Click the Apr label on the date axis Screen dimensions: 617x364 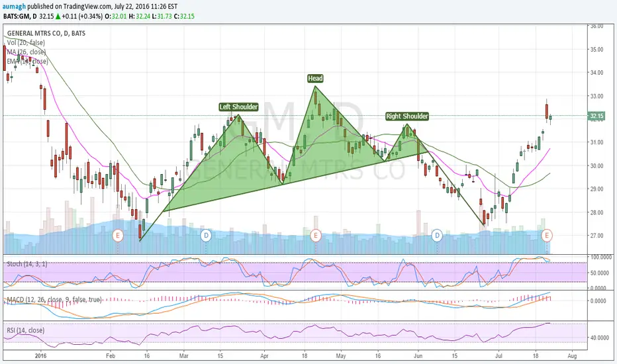264,356
